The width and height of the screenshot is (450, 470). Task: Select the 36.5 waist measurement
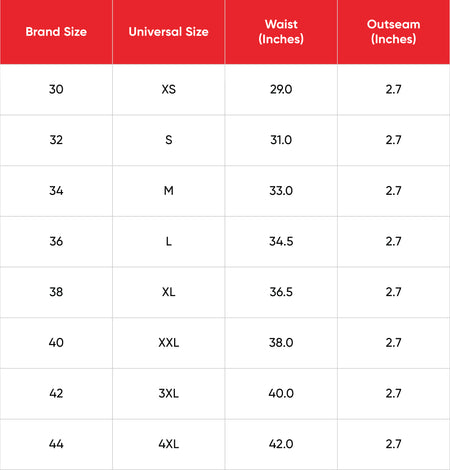point(281,292)
